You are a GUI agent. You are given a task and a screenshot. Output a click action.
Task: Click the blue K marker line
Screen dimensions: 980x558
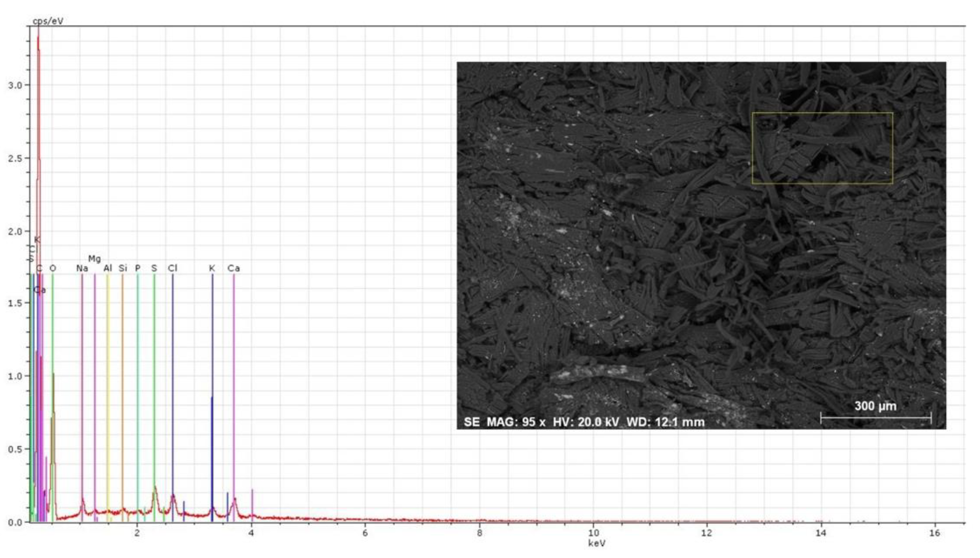point(212,383)
